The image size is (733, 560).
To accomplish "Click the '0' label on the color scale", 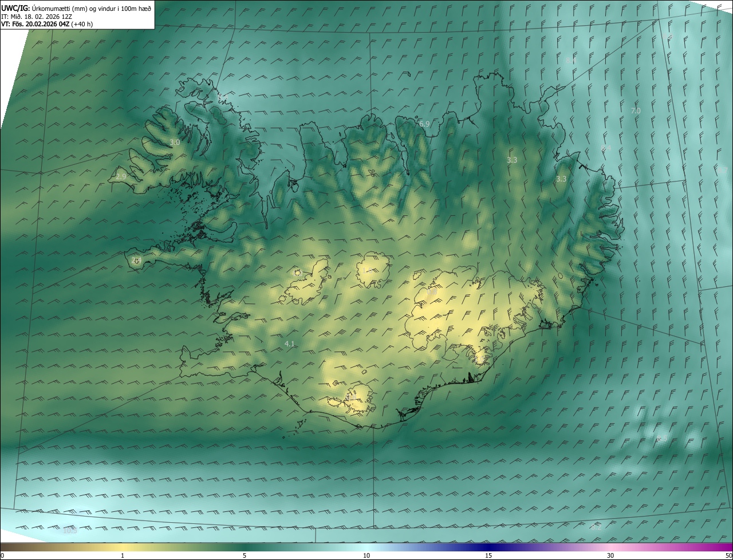I will click(x=2, y=555).
